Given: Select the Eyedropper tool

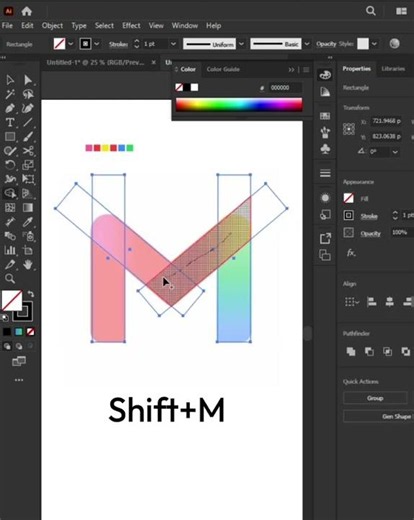Looking at the screenshot, I should (x=28, y=222).
